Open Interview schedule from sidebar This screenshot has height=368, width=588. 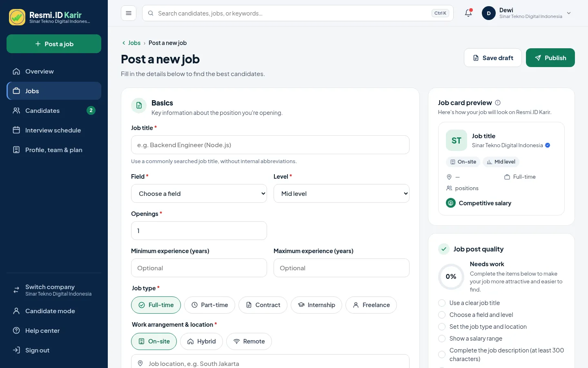[54, 130]
